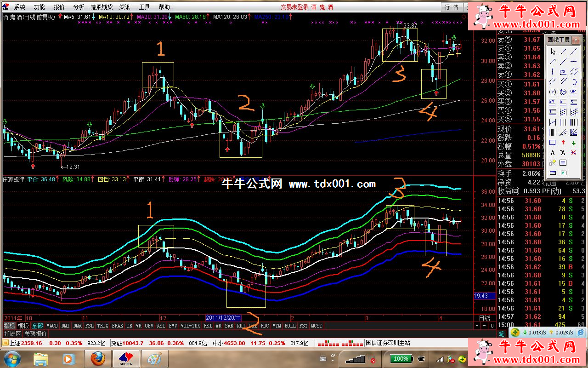Select the pointer tool in drawing tools palette

coord(552,52)
